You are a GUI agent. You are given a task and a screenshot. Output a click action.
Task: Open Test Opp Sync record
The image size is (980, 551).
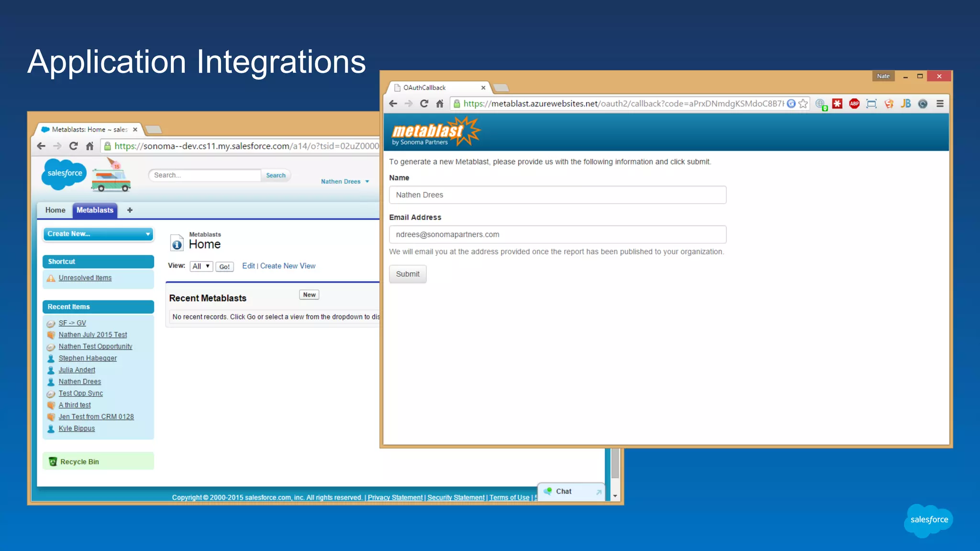pos(80,394)
